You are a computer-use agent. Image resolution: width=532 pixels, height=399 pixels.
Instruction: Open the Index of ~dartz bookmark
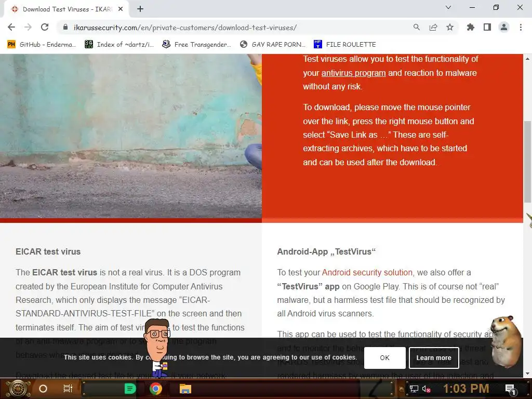point(119,45)
